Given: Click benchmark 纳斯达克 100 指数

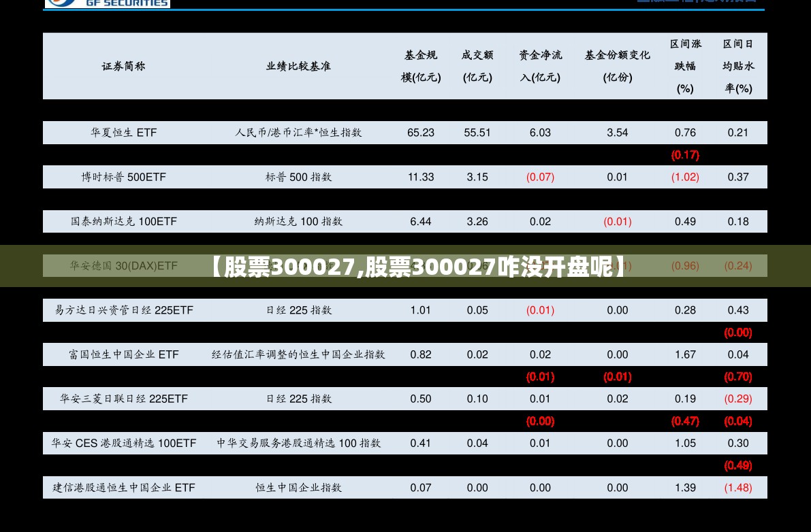Looking at the screenshot, I should pyautogui.click(x=298, y=222).
